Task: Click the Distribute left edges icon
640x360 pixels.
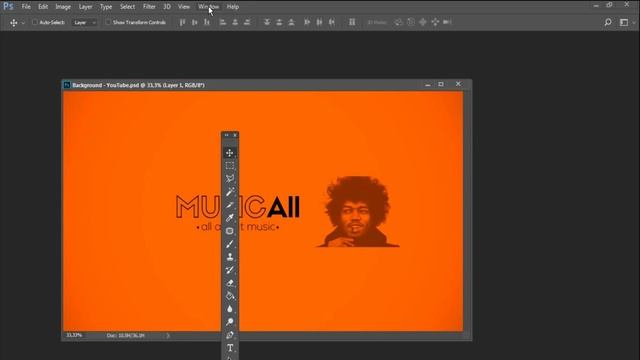Action: tap(307, 22)
